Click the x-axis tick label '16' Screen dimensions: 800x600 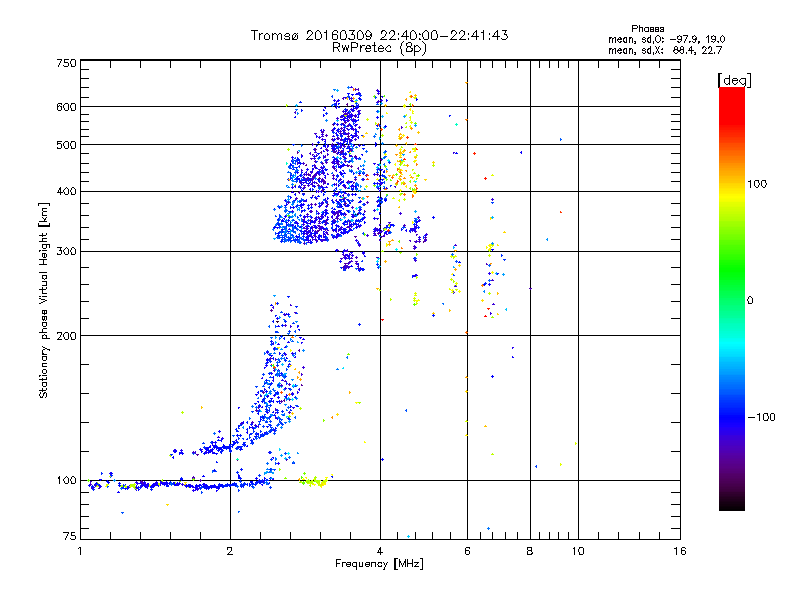point(680,551)
